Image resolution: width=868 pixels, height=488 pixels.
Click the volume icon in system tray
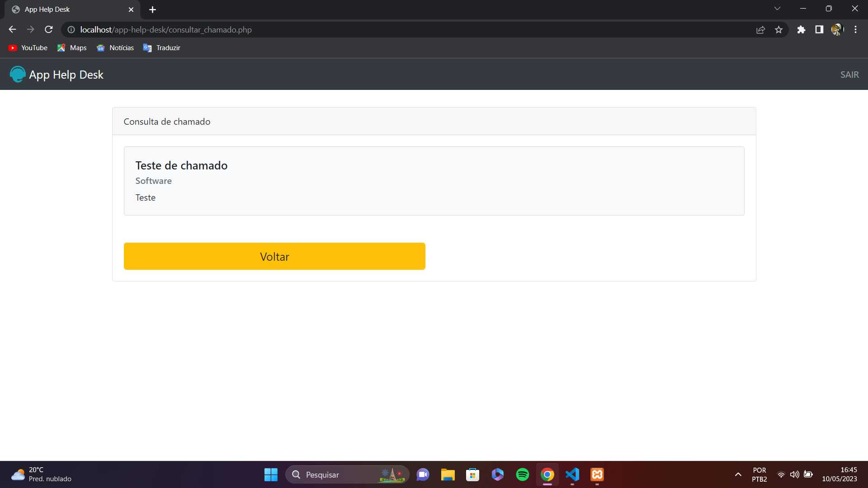point(795,474)
